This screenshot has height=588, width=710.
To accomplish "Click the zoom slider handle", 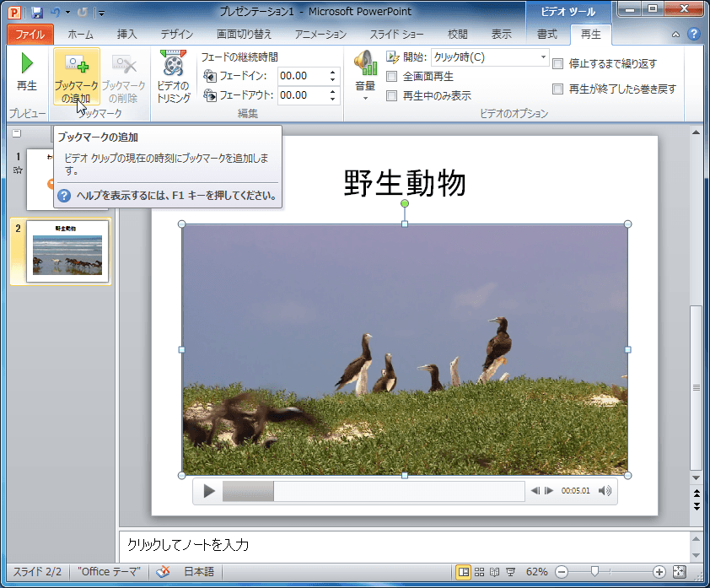I will [x=595, y=572].
